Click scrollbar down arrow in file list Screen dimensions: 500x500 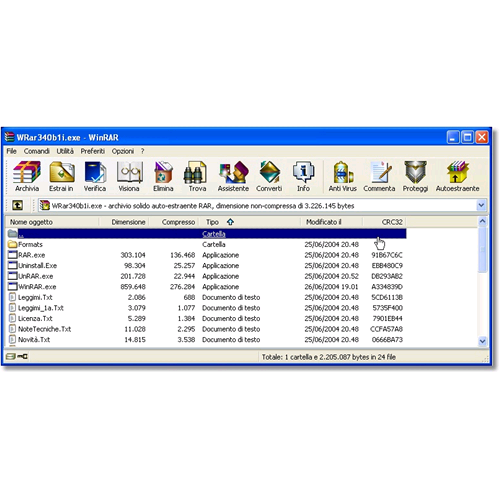coord(482,341)
